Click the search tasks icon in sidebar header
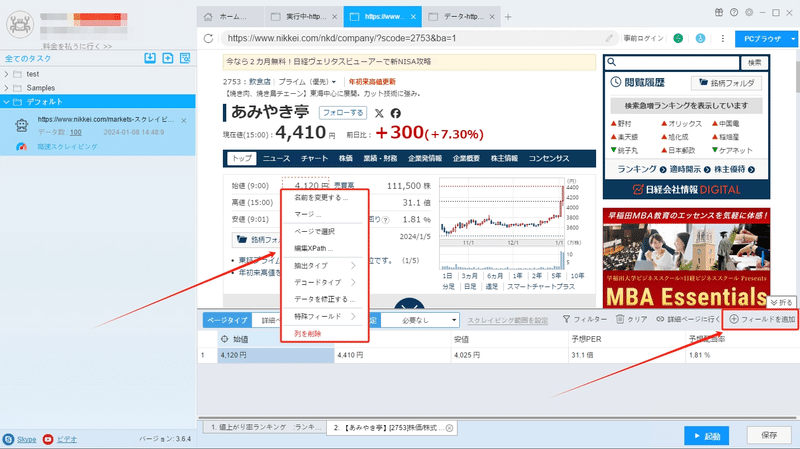Viewport: 800px width, 449px height. 185,58
